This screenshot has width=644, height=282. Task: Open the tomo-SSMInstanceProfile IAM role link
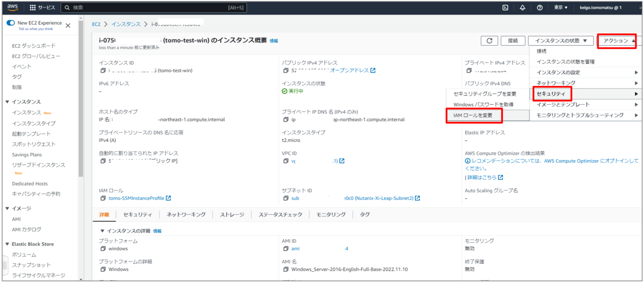coord(136,198)
